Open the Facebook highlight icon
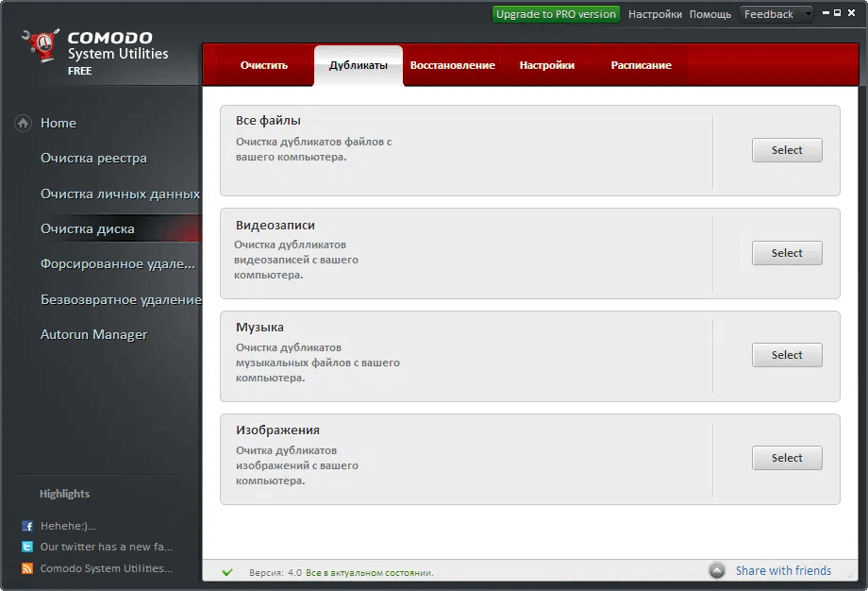This screenshot has width=868, height=591. click(27, 526)
